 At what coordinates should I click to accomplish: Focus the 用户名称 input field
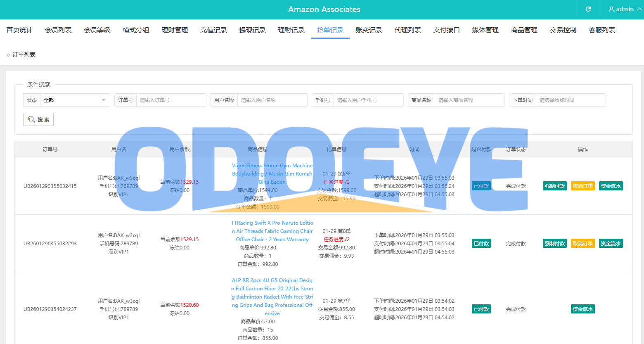[272, 100]
